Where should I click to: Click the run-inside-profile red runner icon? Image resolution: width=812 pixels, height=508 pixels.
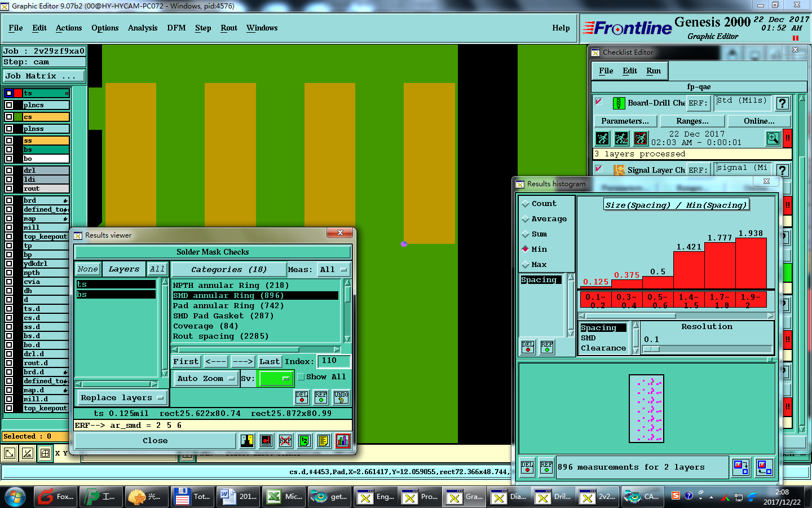pyautogui.click(x=641, y=138)
